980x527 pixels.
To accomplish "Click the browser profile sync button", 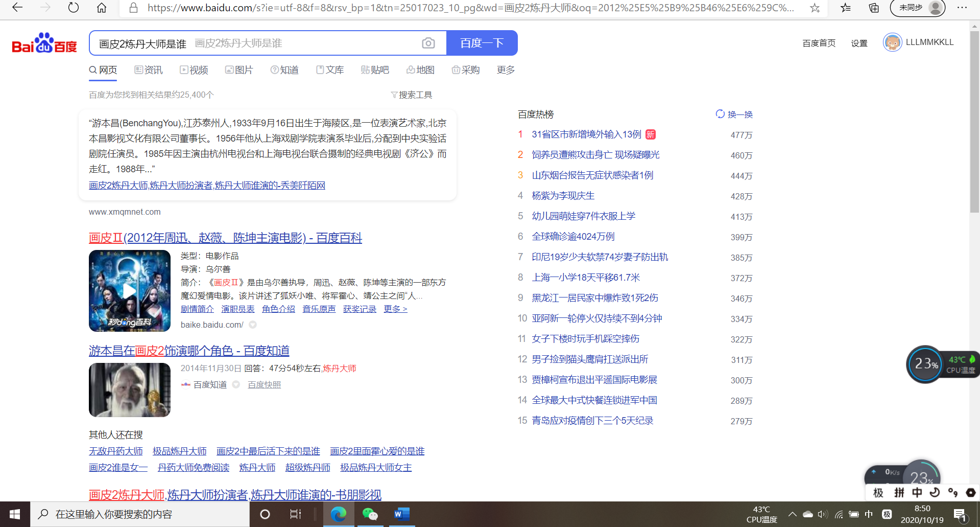I will (918, 8).
